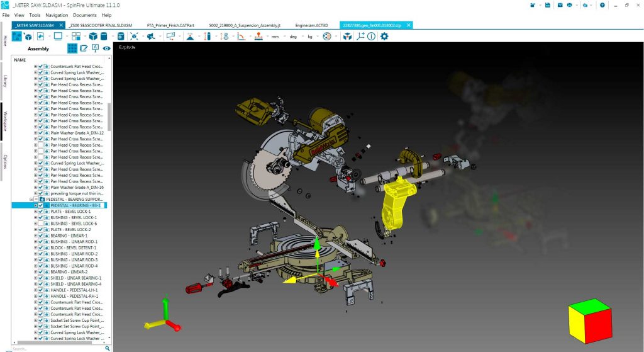The width and height of the screenshot is (644, 352).
Task: Switch to Engine.iam.ACT3D tab
Action: point(312,25)
